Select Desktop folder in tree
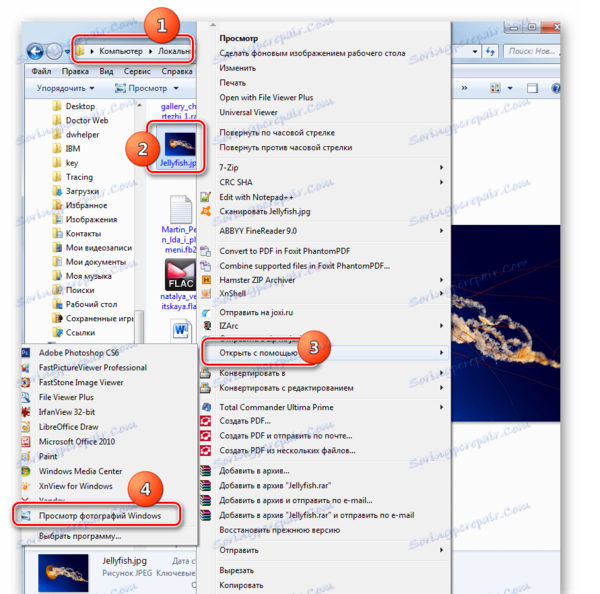The width and height of the screenshot is (600, 594). (x=80, y=106)
